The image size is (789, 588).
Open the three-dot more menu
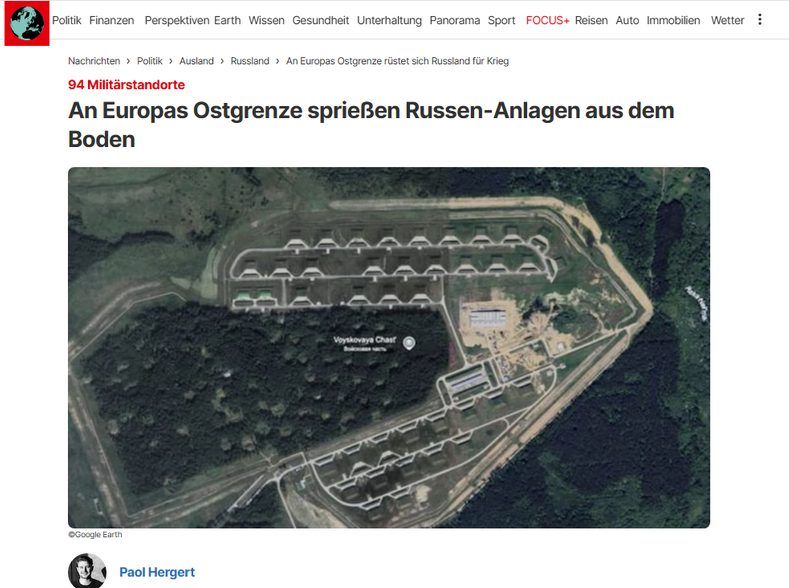[759, 20]
